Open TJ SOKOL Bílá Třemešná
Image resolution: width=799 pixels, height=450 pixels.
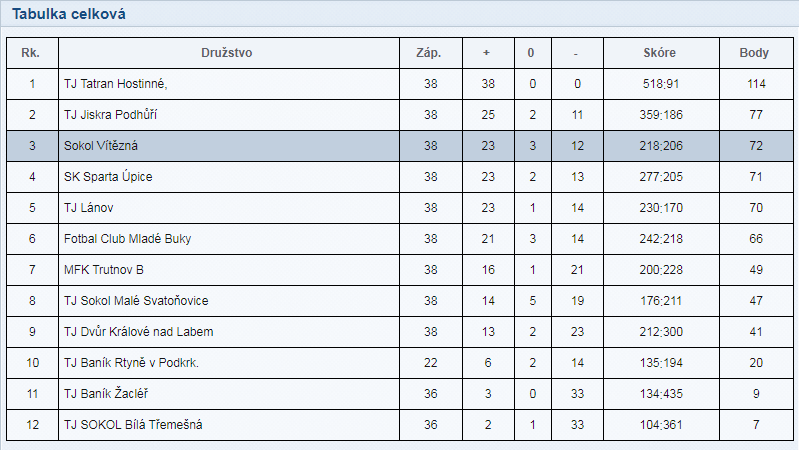(133, 425)
